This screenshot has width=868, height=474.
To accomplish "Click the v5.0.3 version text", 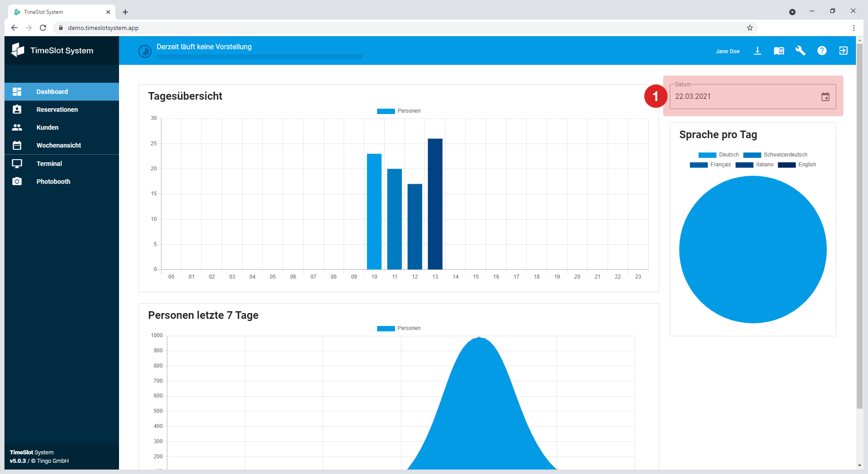I will click(18, 461).
